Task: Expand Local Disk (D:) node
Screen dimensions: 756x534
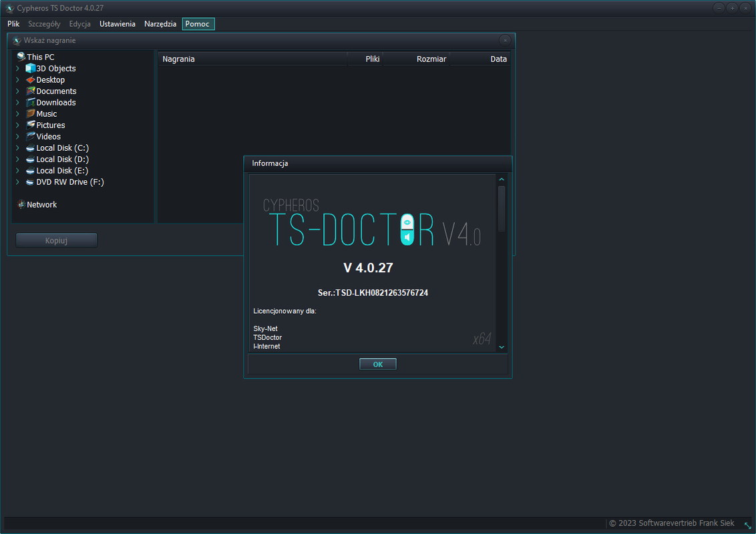Action: [18, 159]
